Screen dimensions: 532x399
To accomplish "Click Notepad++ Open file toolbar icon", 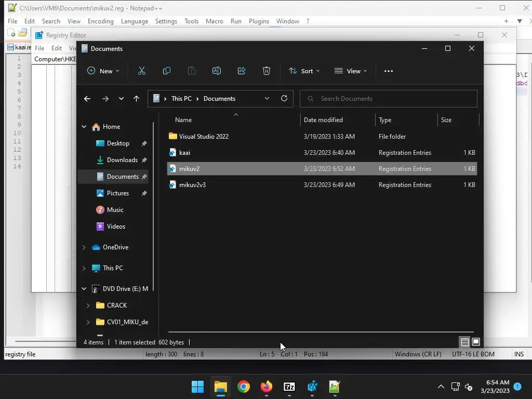I will [x=23, y=33].
